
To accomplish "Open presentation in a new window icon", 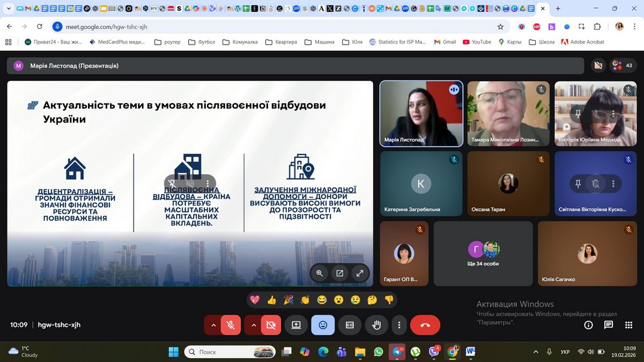I will pos(340,273).
